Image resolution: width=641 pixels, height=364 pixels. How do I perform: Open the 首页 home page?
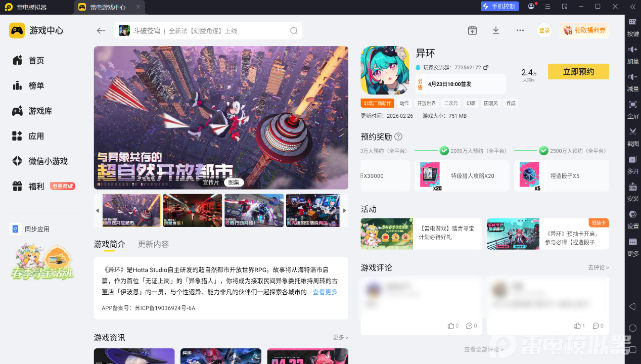[28, 60]
